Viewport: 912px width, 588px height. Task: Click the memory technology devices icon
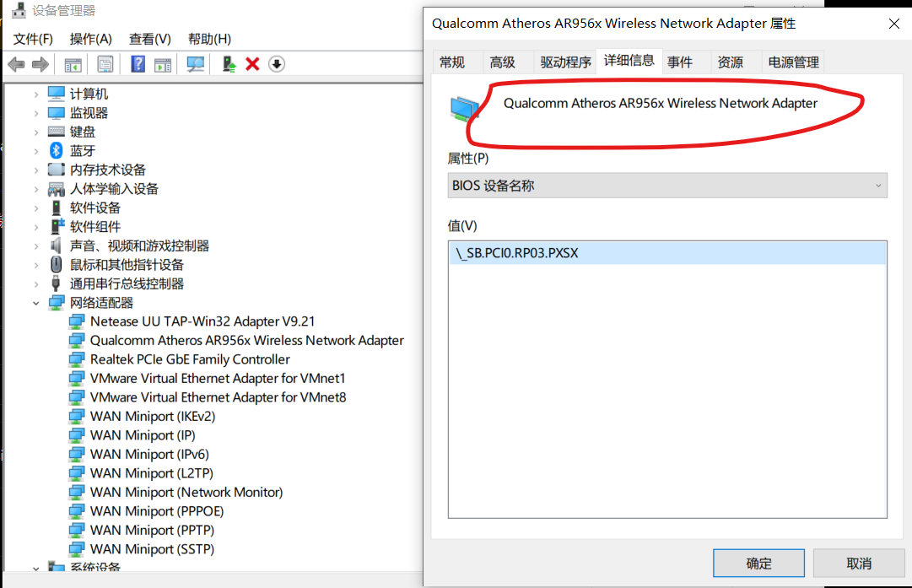(57, 170)
